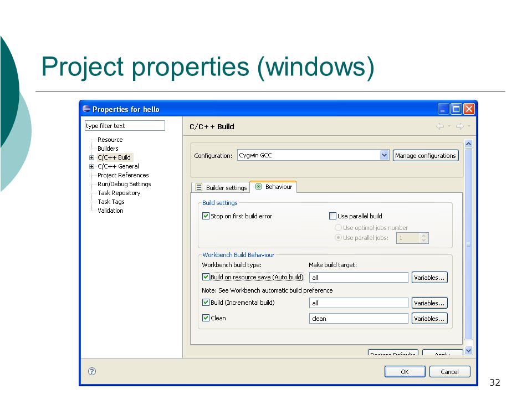Select Resource in the tree
This screenshot has width=532, height=399.
click(x=110, y=140)
